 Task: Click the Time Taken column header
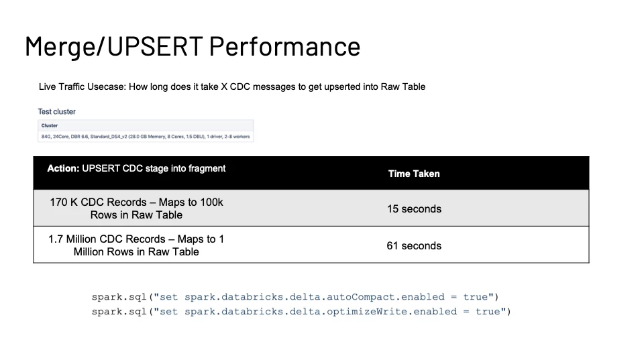point(414,174)
